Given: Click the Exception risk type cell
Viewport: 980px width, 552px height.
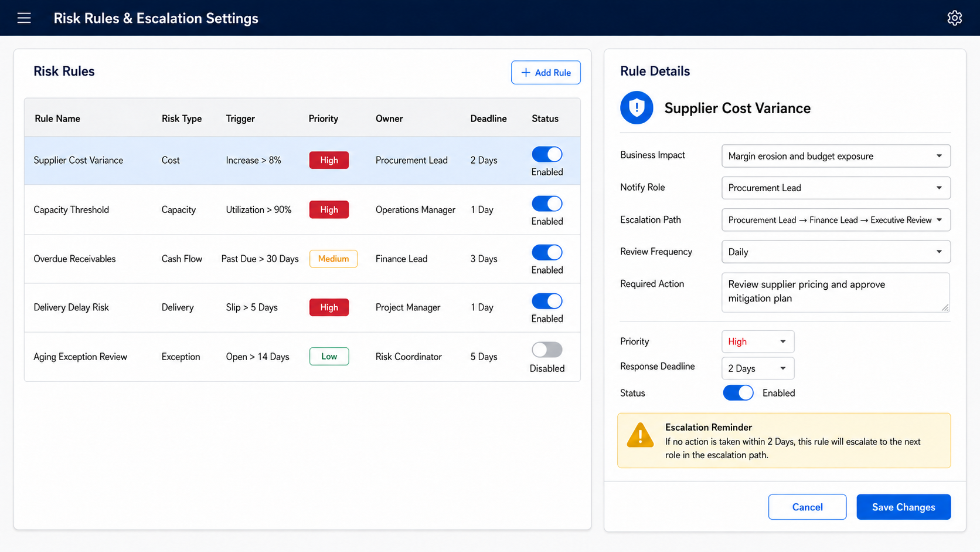Looking at the screenshot, I should click(181, 357).
